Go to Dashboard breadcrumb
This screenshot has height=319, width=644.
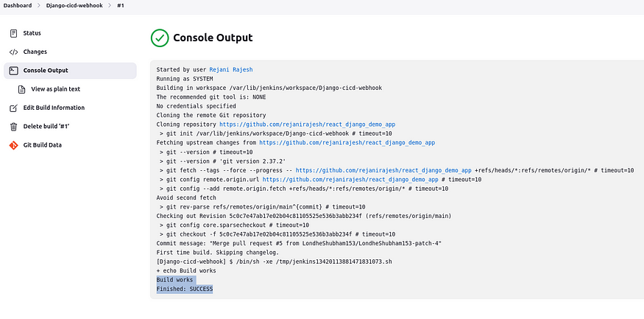click(17, 6)
